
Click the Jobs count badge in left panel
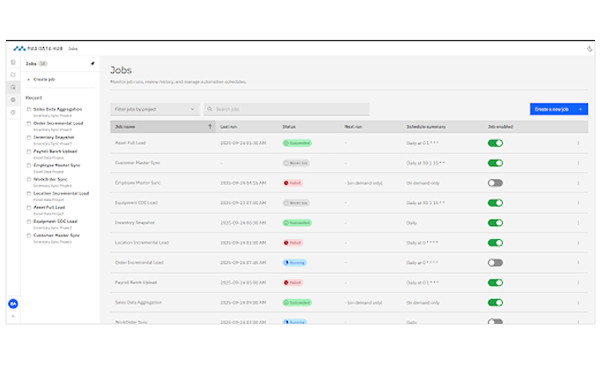(43, 64)
